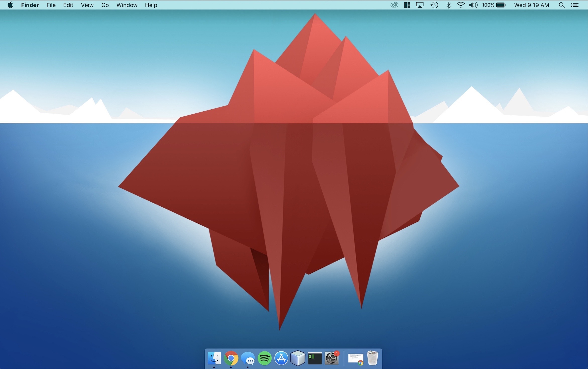This screenshot has height=369, width=588.
Task: Open the Apple menu
Action: (10, 5)
